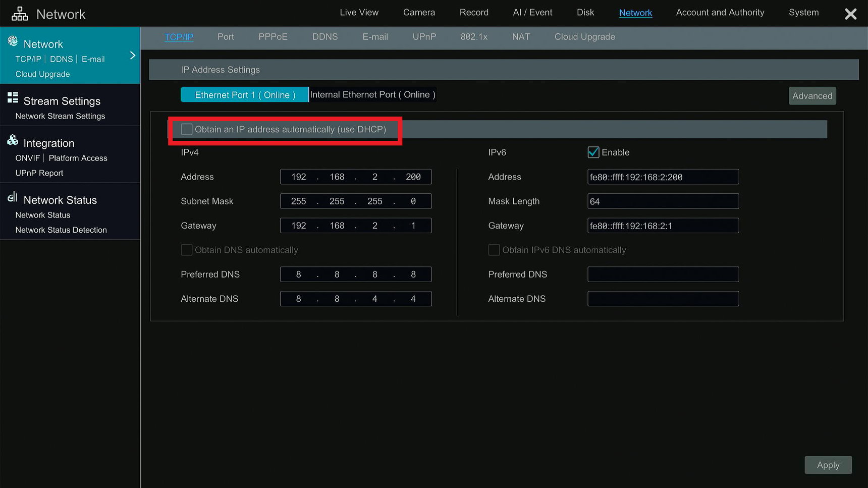Open the Port sub-tab

[x=226, y=36]
